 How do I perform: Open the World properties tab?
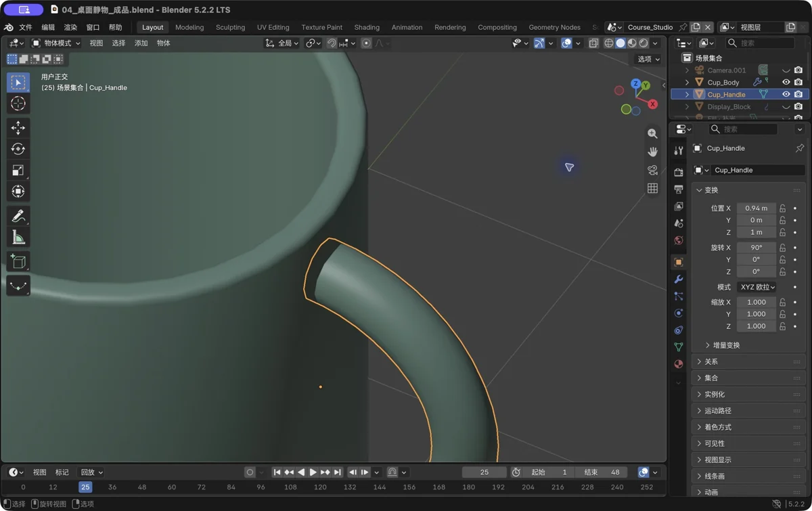point(679,240)
